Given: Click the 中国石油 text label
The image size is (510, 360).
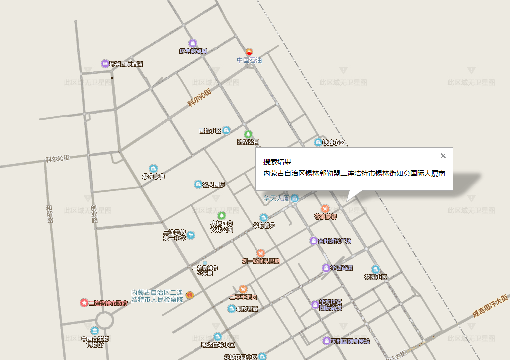Looking at the screenshot, I should 249,60.
